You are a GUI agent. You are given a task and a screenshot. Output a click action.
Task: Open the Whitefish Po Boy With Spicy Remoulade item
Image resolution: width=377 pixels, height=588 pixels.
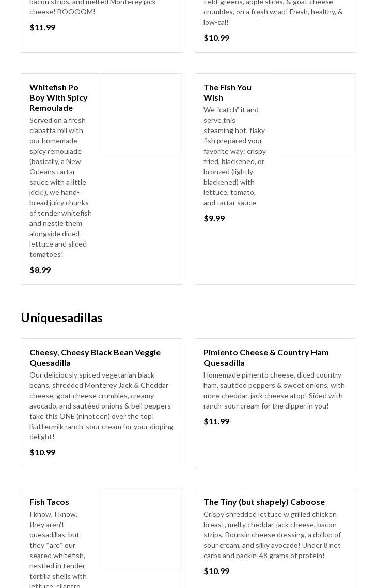click(x=58, y=97)
